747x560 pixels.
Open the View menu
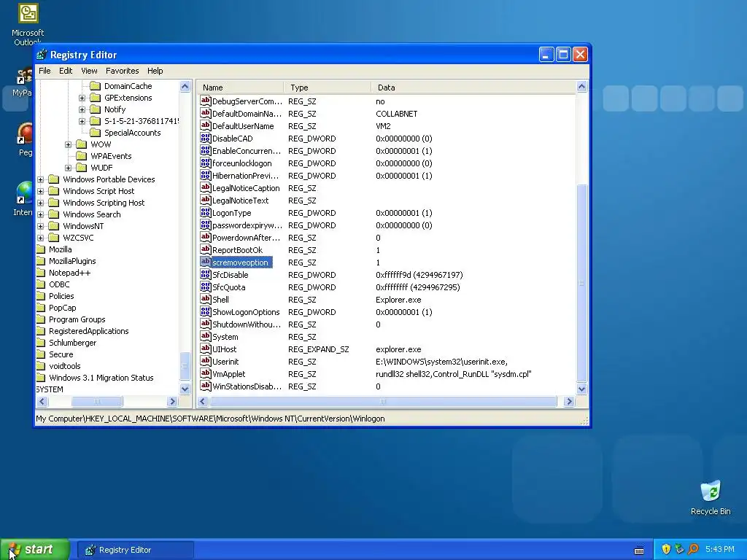(89, 71)
